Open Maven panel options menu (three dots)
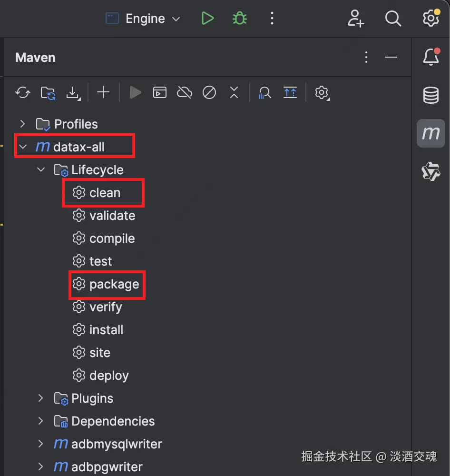Viewport: 450px width, 476px height. 366,57
